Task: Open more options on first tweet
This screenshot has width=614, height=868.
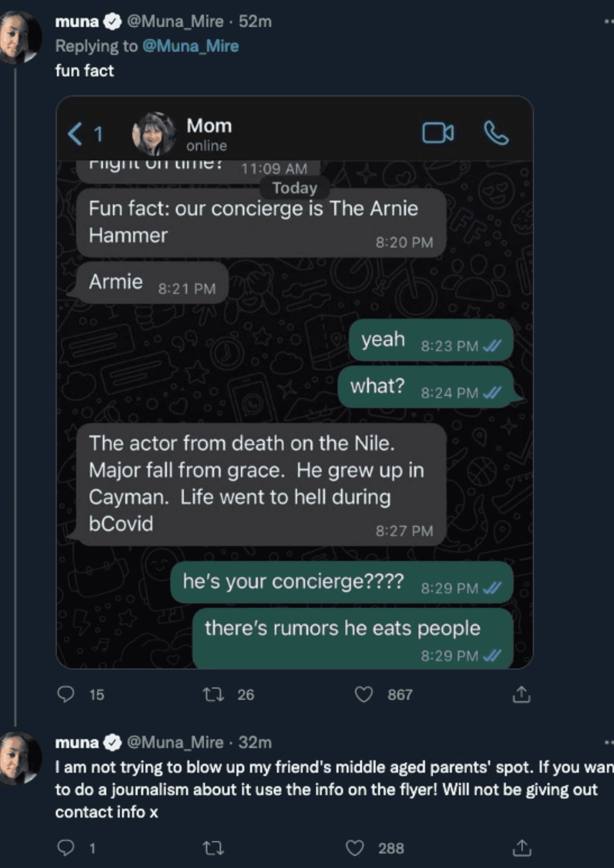Action: (609, 22)
